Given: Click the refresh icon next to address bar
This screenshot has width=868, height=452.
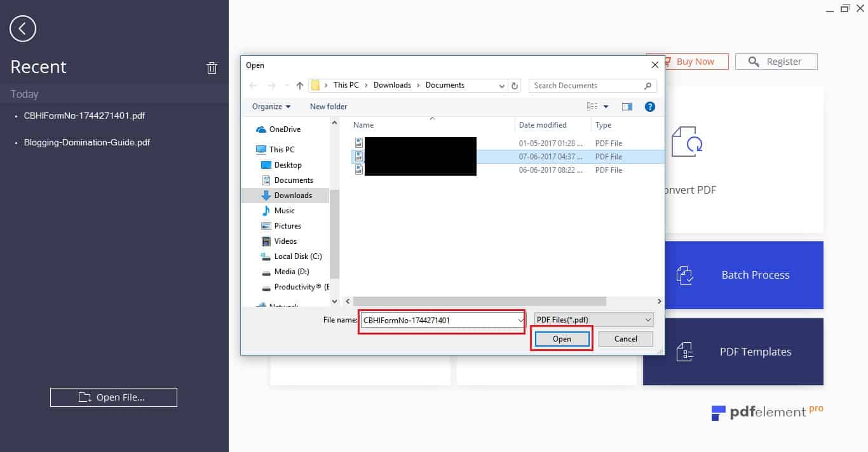Looking at the screenshot, I should [515, 86].
